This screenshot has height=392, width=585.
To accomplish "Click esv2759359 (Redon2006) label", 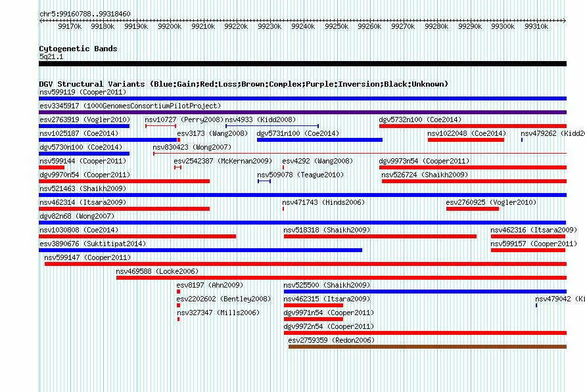I will click(x=331, y=340).
